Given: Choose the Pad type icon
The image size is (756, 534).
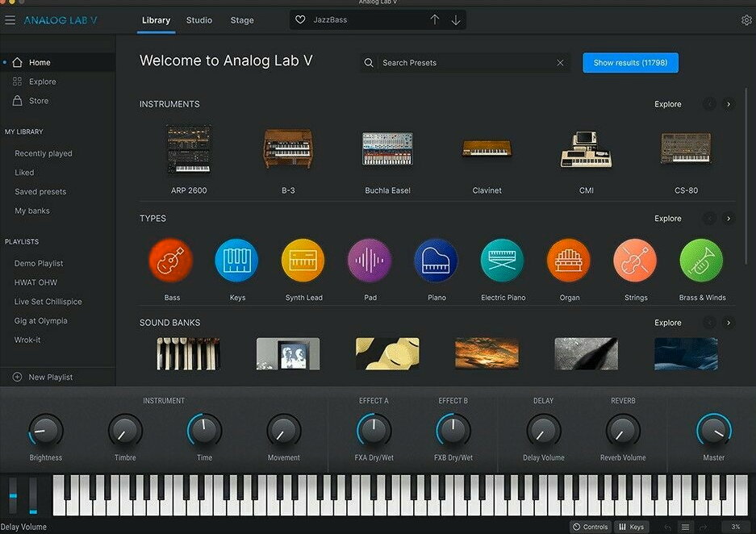Looking at the screenshot, I should pos(370,261).
